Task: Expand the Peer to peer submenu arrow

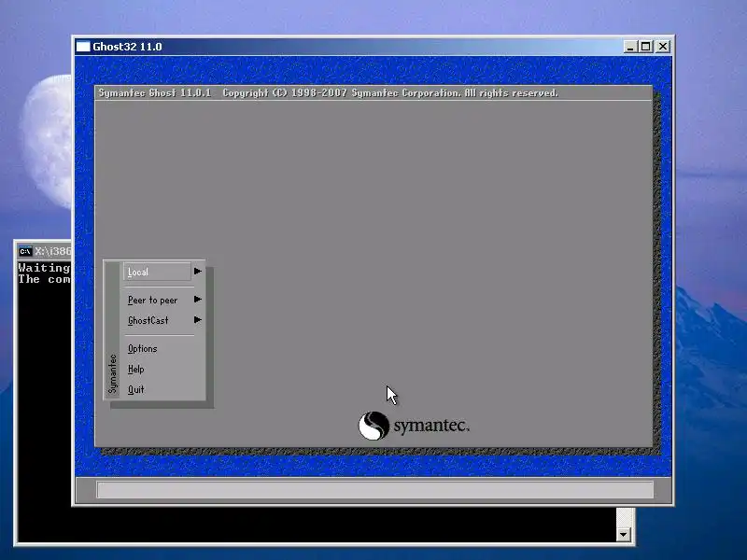Action: (198, 300)
